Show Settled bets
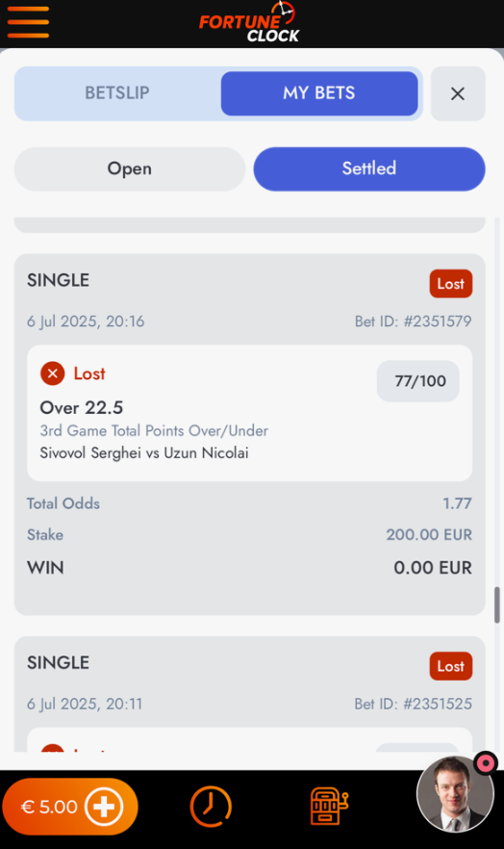Screen dimensions: 504x849 point(368,168)
